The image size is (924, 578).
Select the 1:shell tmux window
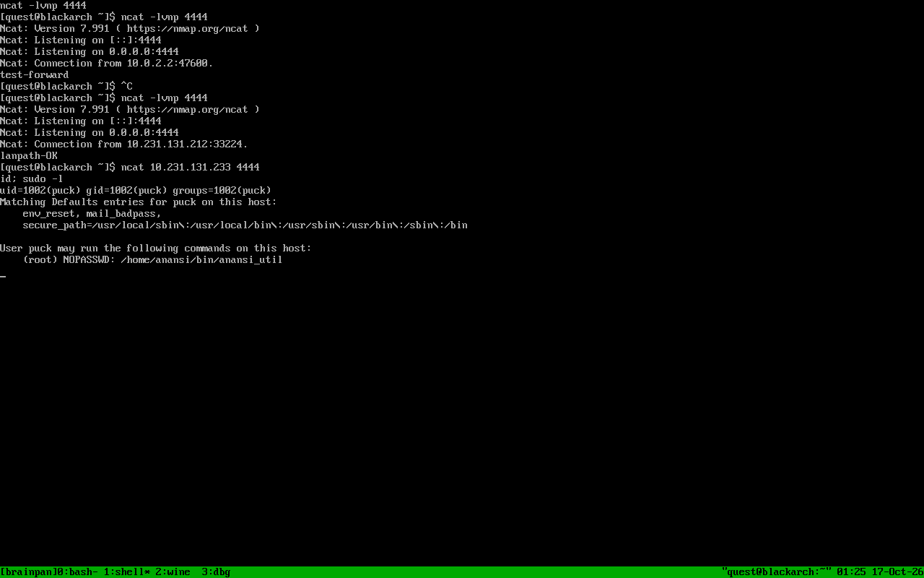pyautogui.click(x=127, y=572)
